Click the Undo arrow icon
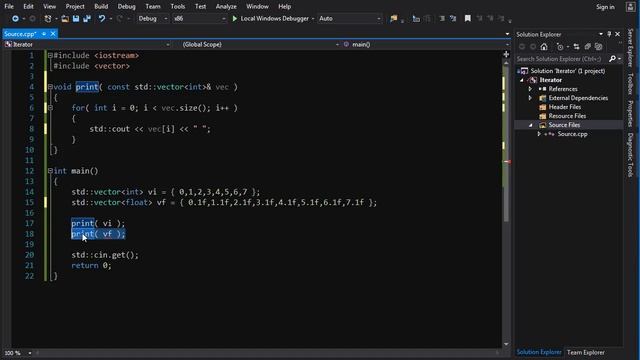The width and height of the screenshot is (640, 360). tap(102, 18)
